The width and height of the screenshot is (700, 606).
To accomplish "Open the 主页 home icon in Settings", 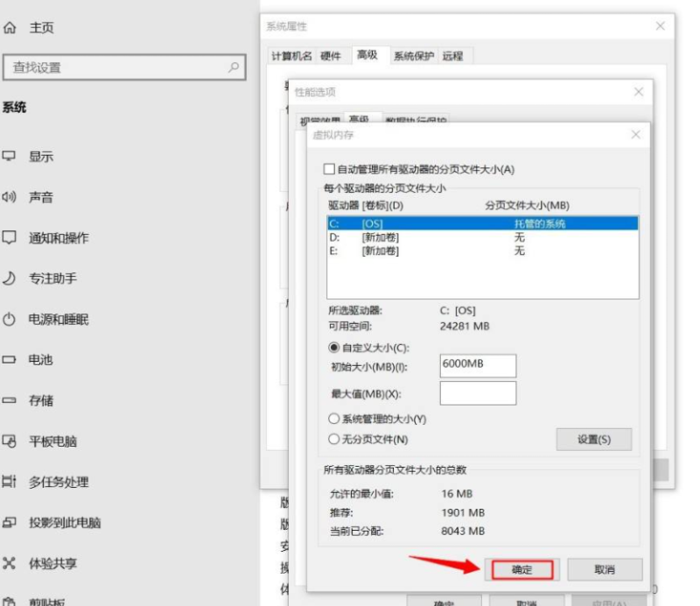I will click(x=10, y=28).
